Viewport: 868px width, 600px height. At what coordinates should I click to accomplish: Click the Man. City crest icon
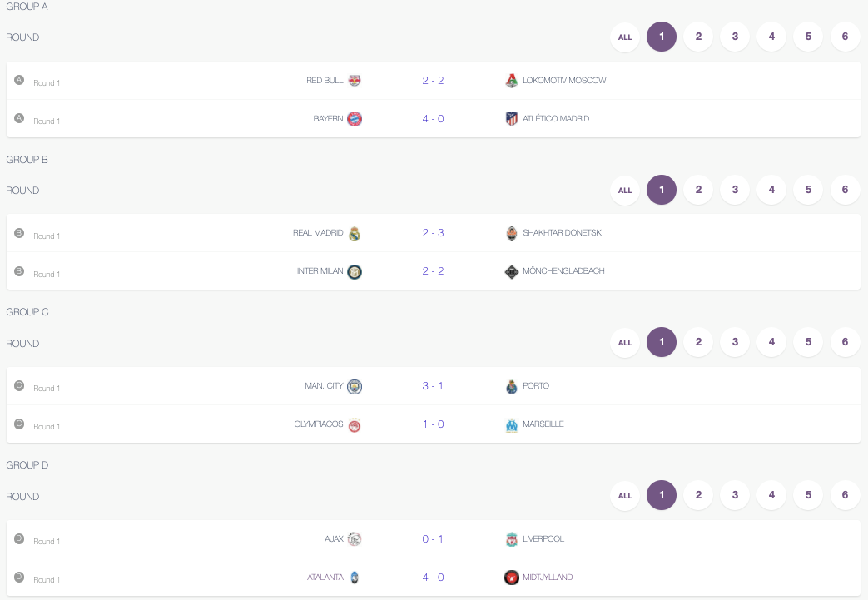click(355, 386)
